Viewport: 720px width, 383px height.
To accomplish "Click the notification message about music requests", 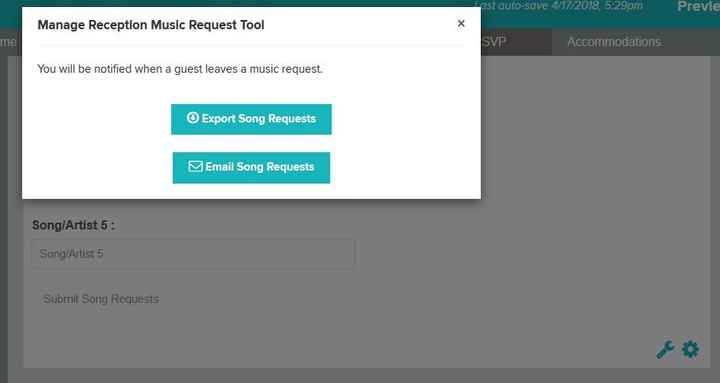I will pyautogui.click(x=180, y=69).
